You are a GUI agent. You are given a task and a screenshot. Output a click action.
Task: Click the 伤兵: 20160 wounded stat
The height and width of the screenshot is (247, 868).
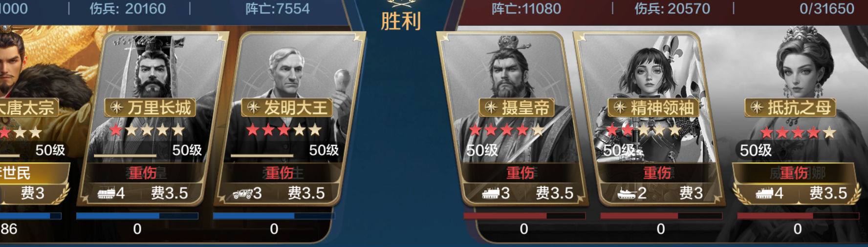tap(128, 9)
